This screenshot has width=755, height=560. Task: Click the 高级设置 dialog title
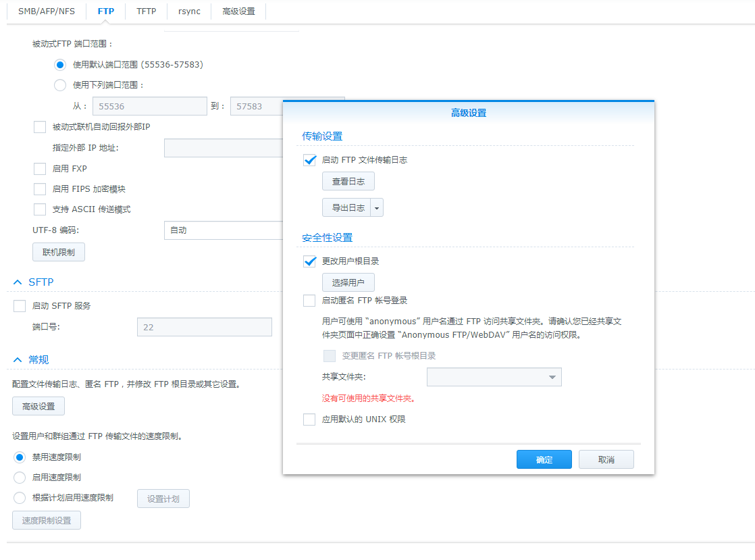click(x=469, y=113)
